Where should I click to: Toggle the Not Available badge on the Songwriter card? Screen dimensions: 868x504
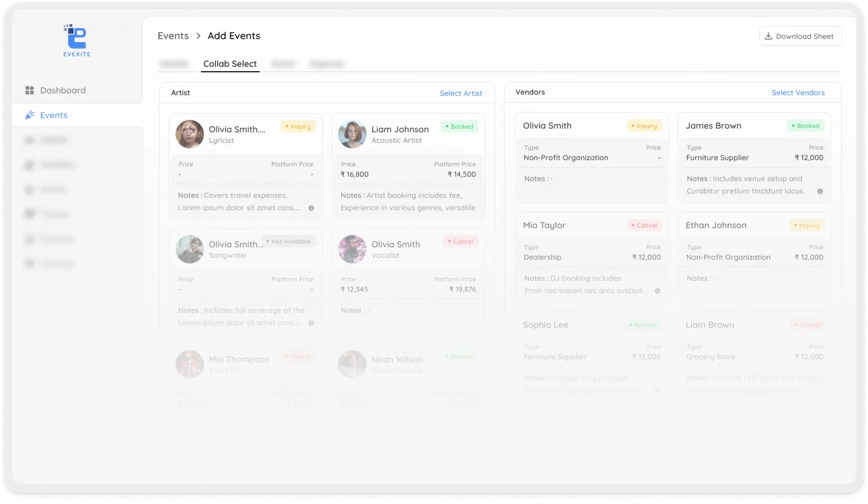pos(289,241)
